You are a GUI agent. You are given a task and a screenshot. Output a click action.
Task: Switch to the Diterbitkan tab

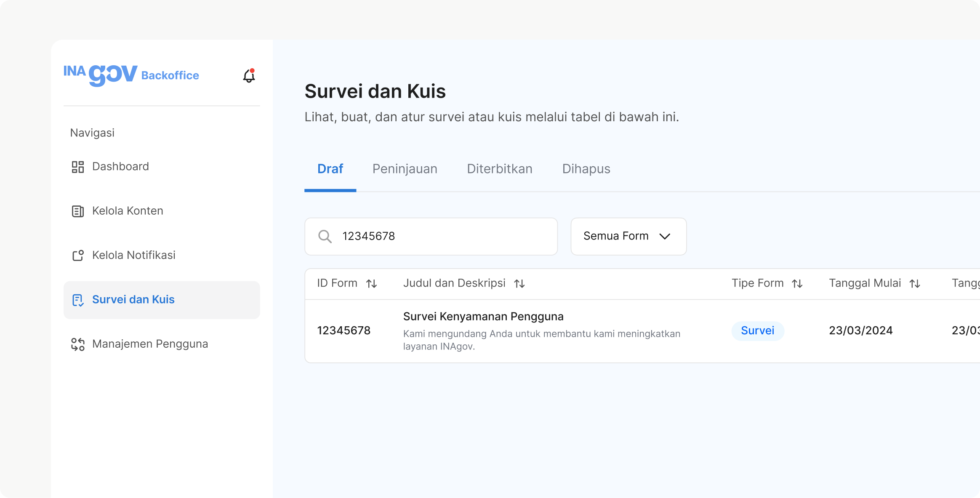[x=499, y=169]
